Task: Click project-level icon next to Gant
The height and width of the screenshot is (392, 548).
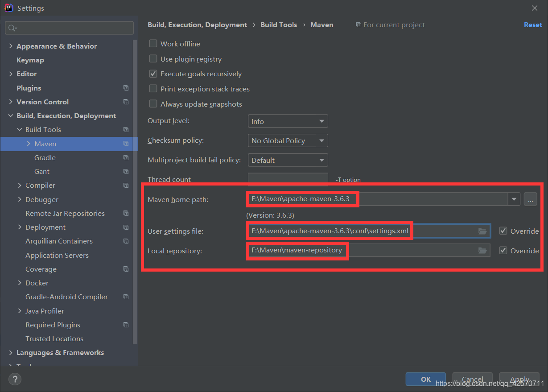Action: (126, 171)
